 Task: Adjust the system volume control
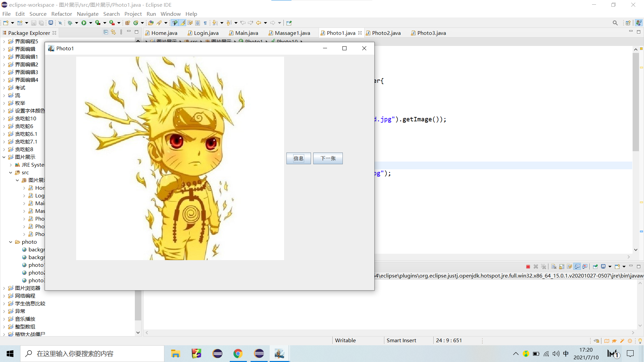(556, 353)
